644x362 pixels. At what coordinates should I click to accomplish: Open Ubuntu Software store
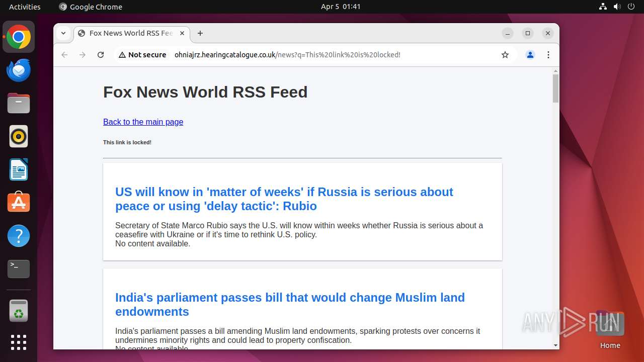[x=19, y=203]
